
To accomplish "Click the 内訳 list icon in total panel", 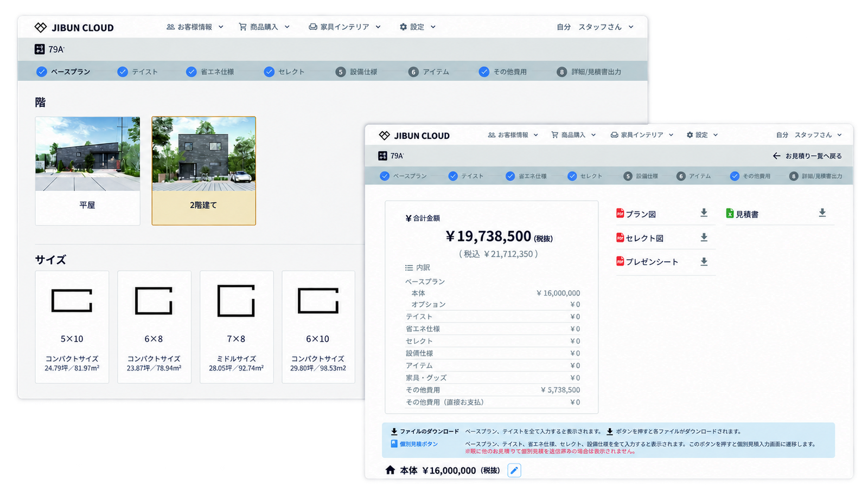I will (x=409, y=268).
